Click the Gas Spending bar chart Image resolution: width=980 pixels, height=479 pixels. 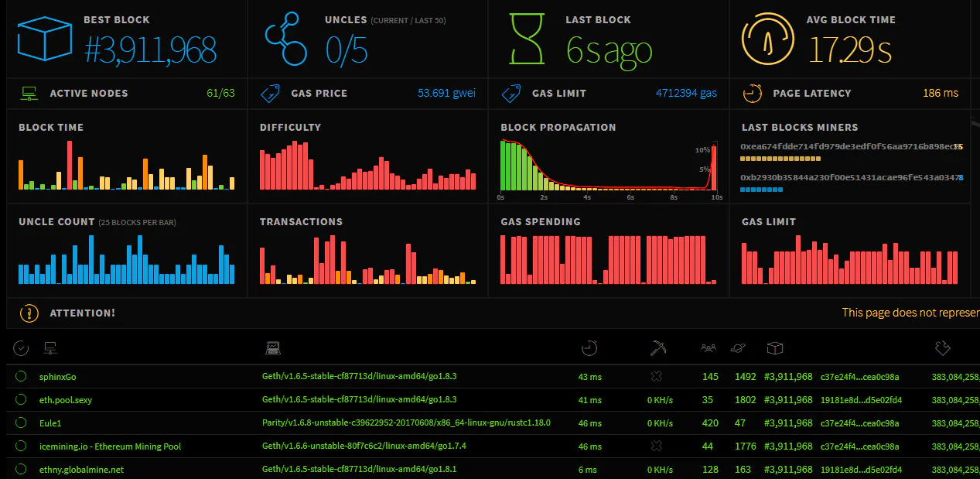[610, 260]
